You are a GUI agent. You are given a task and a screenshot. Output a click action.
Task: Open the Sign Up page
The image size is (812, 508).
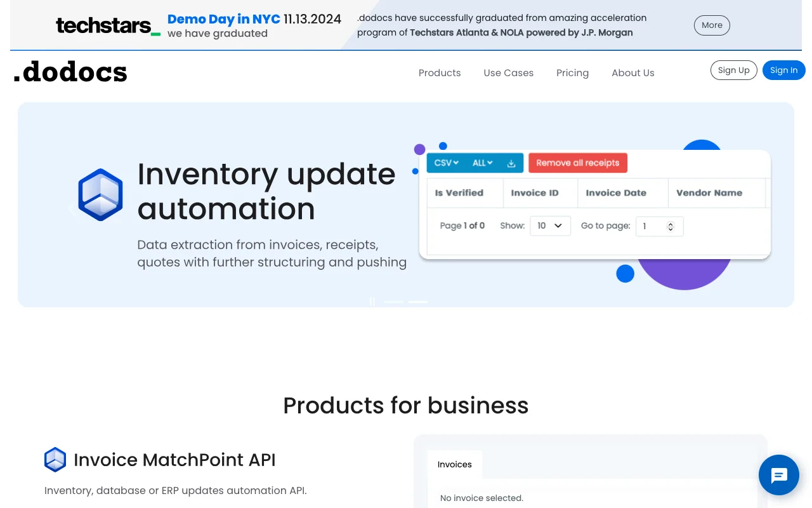(733, 70)
